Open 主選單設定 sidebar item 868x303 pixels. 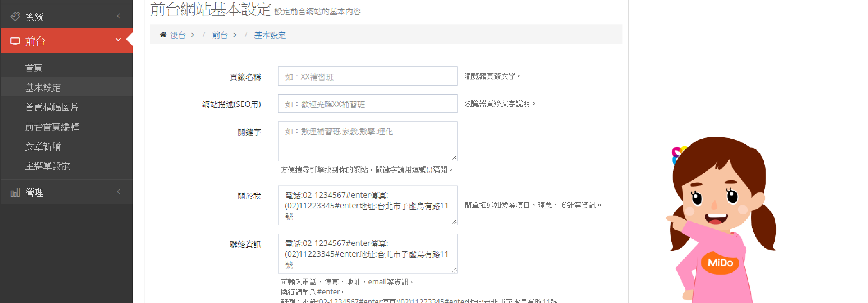(48, 166)
